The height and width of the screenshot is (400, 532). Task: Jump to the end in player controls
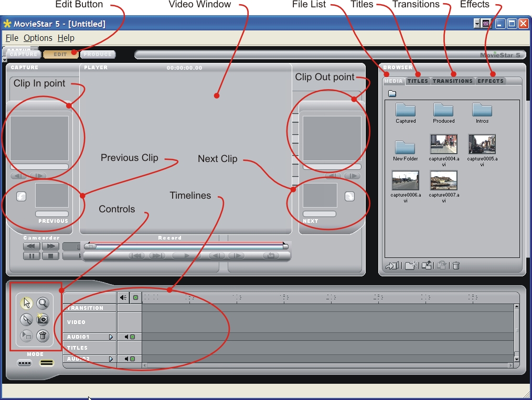coord(157,256)
